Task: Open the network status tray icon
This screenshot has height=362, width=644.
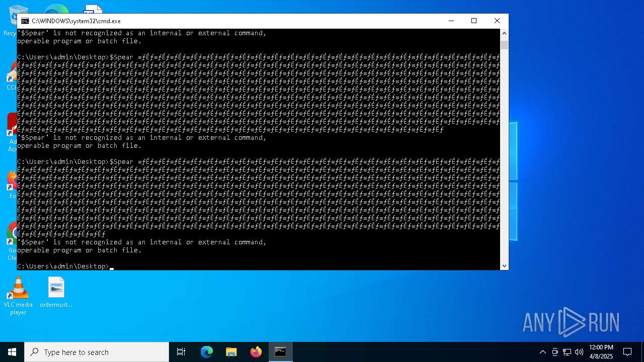Action: tap(567, 352)
